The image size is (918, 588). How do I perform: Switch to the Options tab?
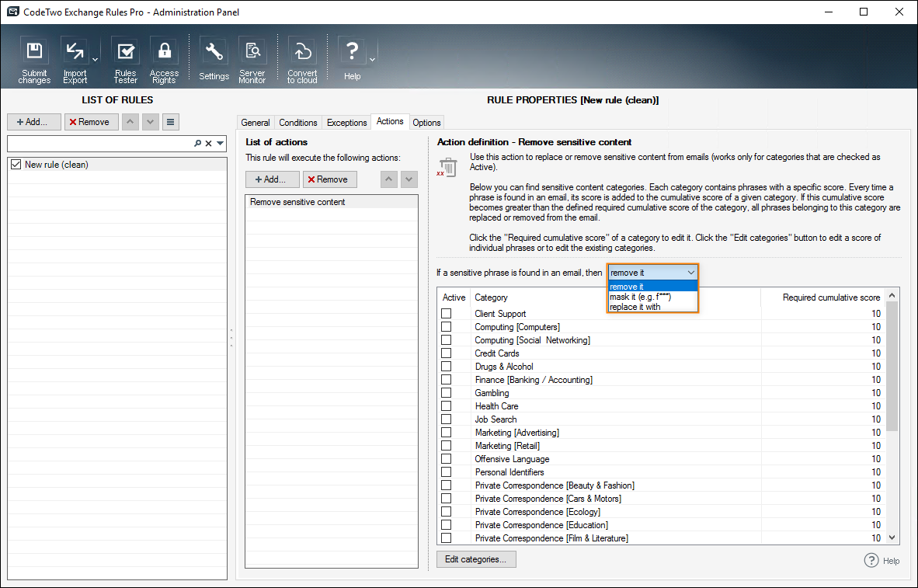click(x=426, y=123)
